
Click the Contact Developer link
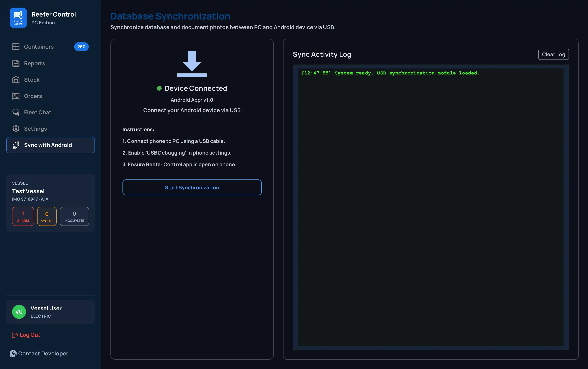(x=39, y=353)
